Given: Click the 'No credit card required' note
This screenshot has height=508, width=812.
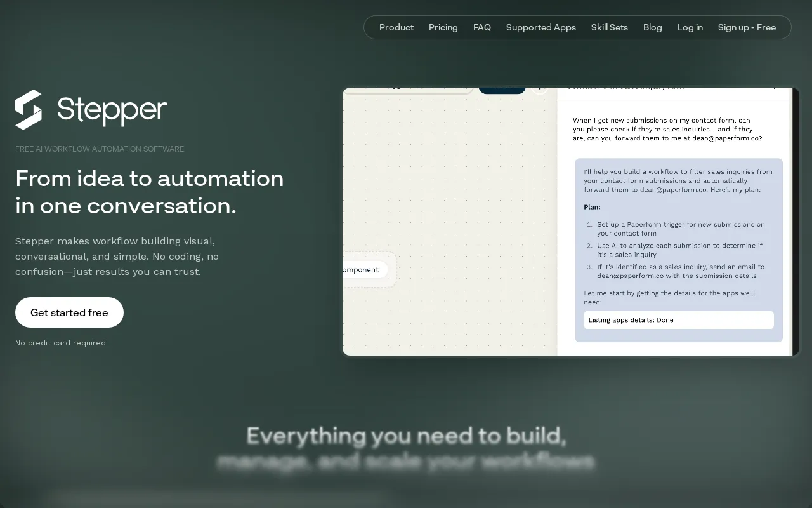Looking at the screenshot, I should tap(60, 343).
